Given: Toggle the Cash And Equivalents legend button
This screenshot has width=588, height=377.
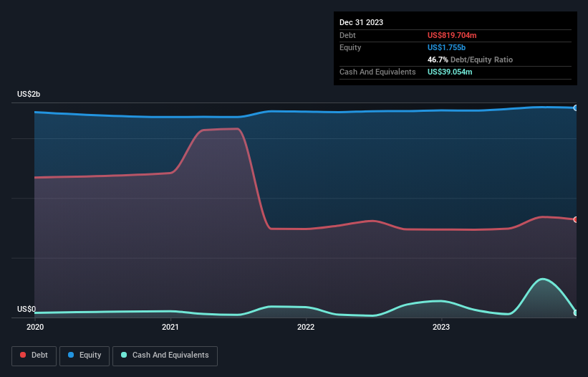Looking at the screenshot, I should [x=165, y=355].
